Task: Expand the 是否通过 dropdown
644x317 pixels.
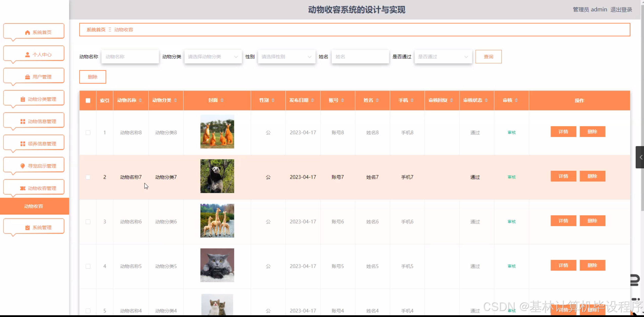Action: [443, 57]
